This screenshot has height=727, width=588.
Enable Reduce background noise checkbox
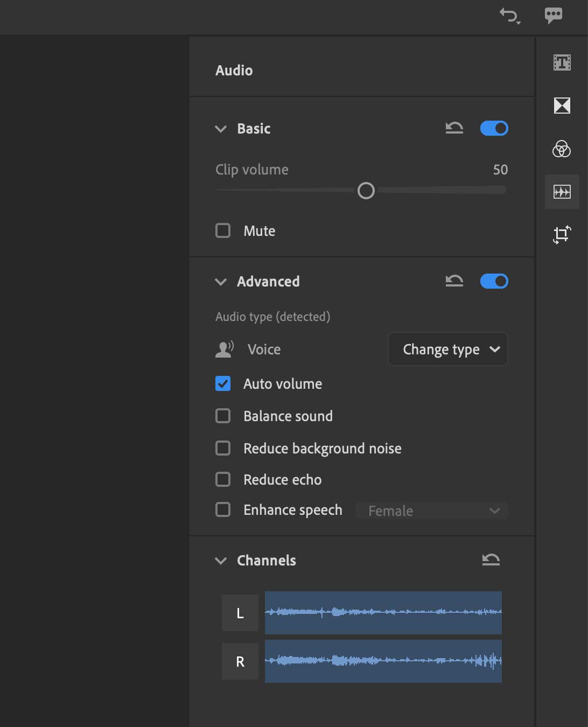[223, 448]
